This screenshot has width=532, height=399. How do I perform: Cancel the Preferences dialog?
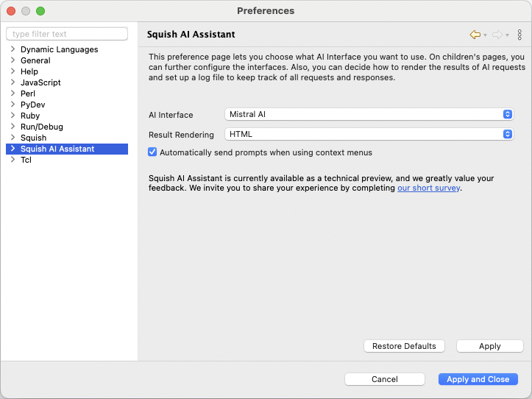[x=384, y=379]
